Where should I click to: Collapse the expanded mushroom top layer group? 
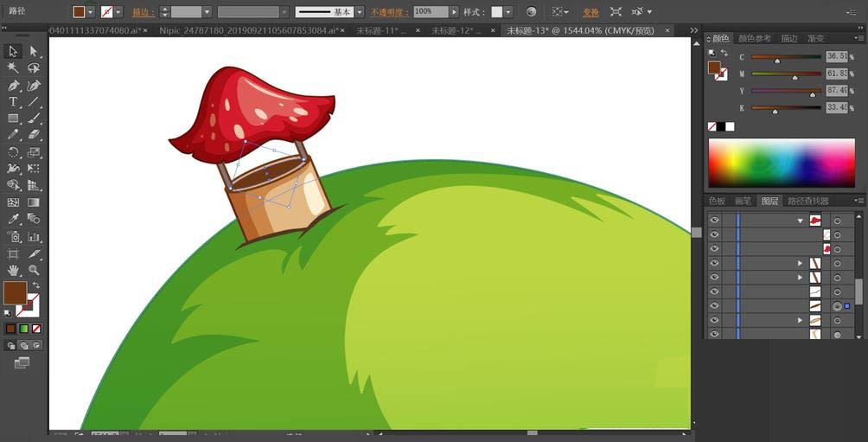[801, 221]
